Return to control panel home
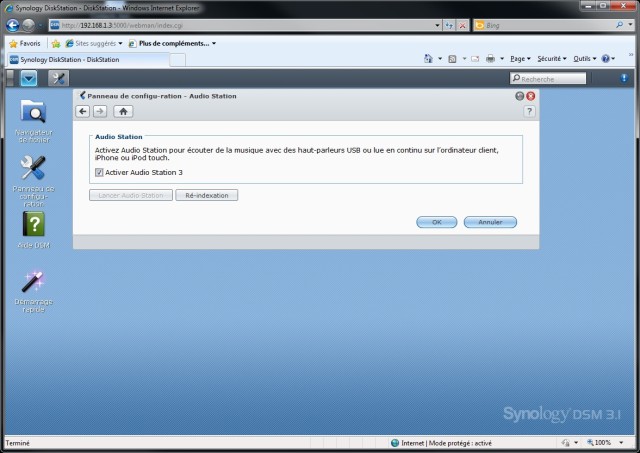The height and width of the screenshot is (453, 640). click(x=123, y=111)
